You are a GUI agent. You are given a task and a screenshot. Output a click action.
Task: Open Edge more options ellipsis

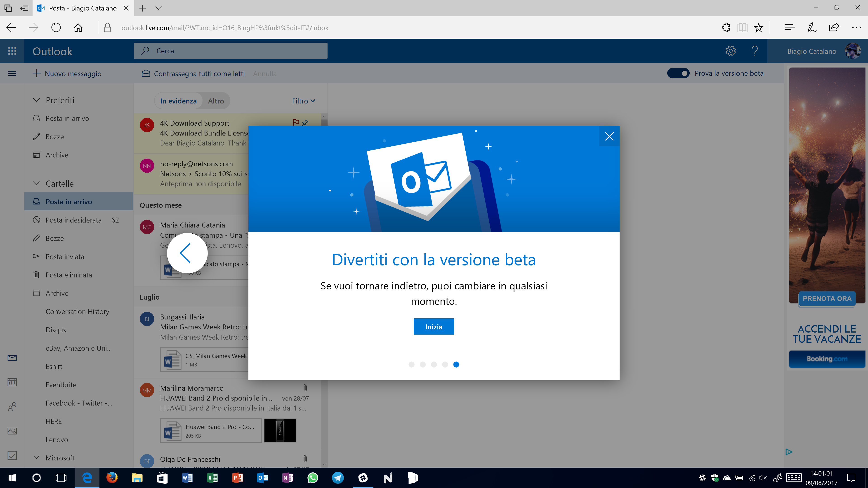coord(856,28)
